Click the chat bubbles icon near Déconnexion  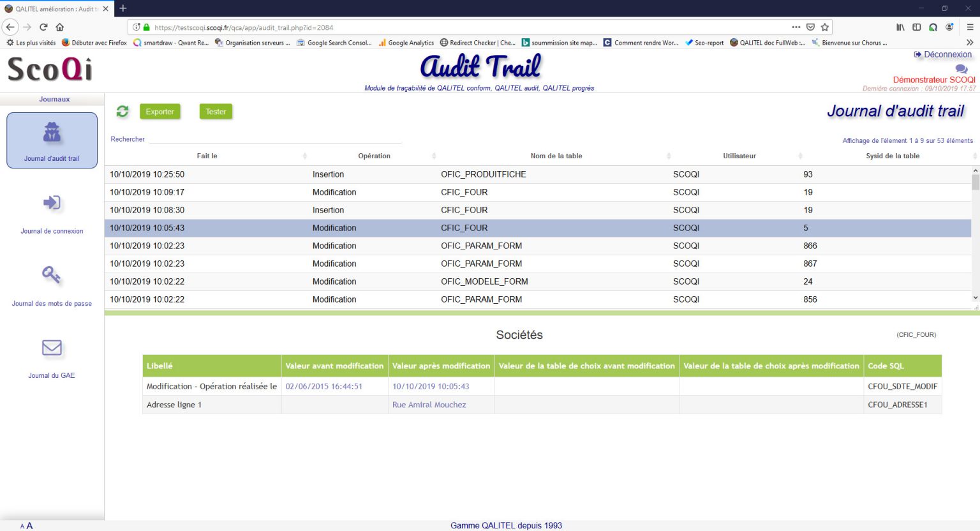pyautogui.click(x=961, y=69)
